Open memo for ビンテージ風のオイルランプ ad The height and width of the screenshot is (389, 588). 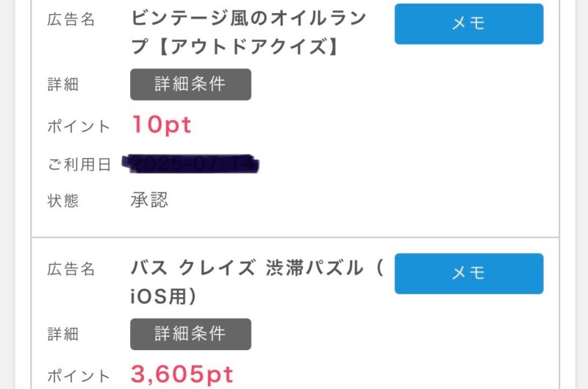[x=469, y=24]
